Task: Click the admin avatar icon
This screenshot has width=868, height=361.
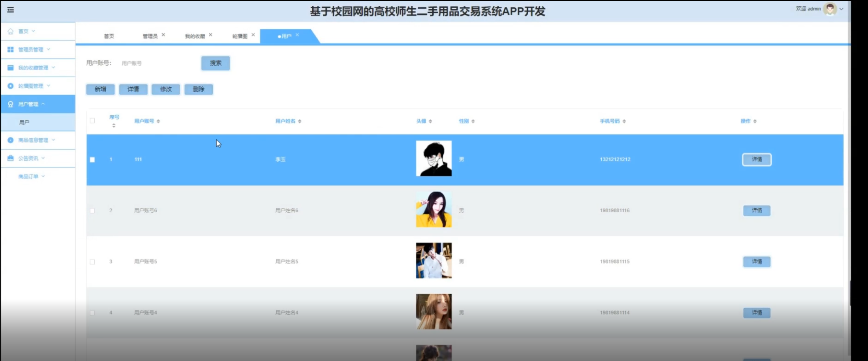Action: [x=830, y=9]
